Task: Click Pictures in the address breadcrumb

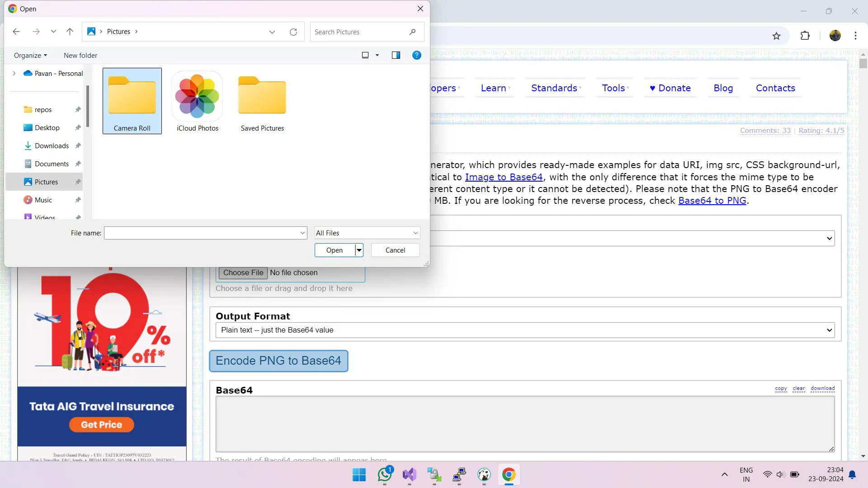Action: point(118,32)
